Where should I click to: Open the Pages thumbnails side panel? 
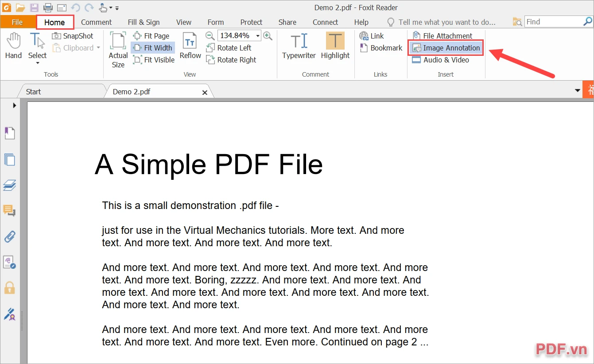click(x=10, y=159)
